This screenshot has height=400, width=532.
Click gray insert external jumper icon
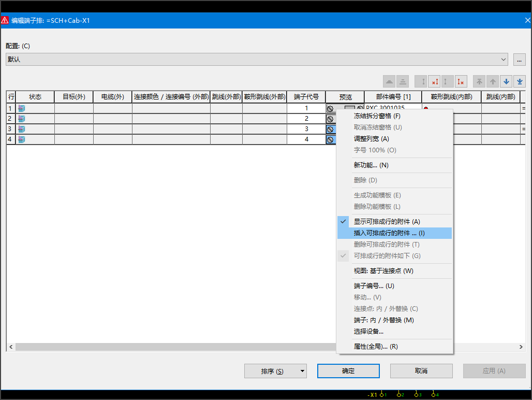click(421, 81)
